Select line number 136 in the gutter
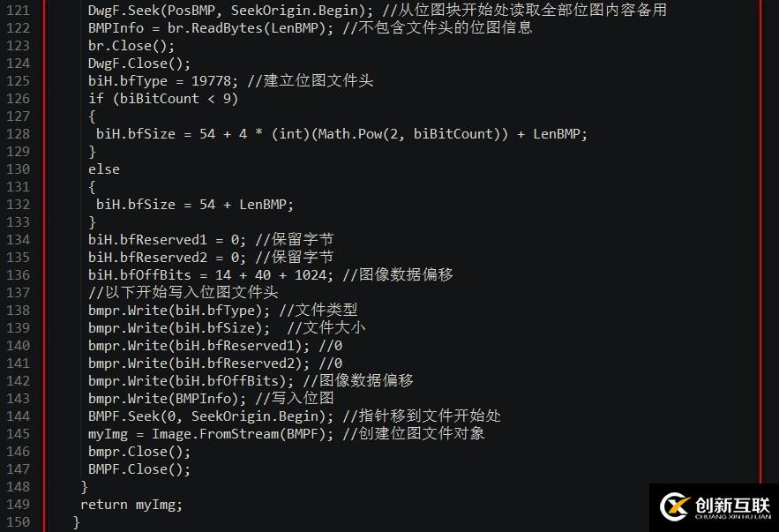Viewport: 779px width, 532px height. [x=18, y=275]
